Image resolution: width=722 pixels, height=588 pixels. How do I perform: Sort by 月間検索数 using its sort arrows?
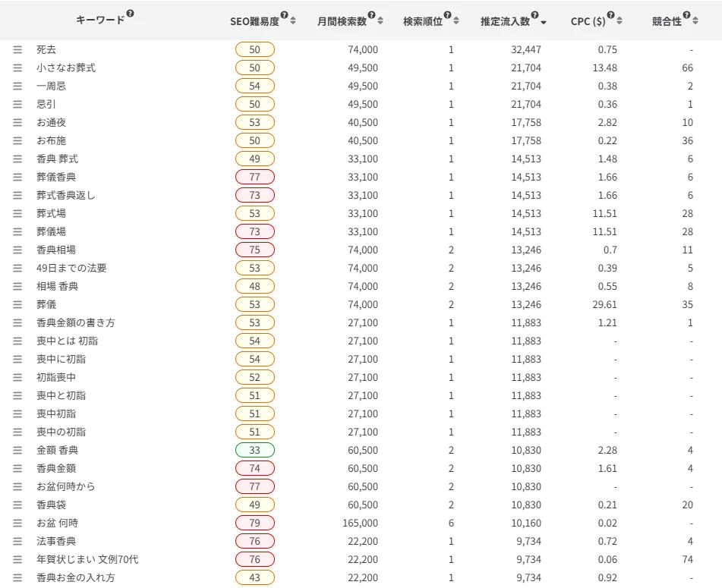point(380,20)
